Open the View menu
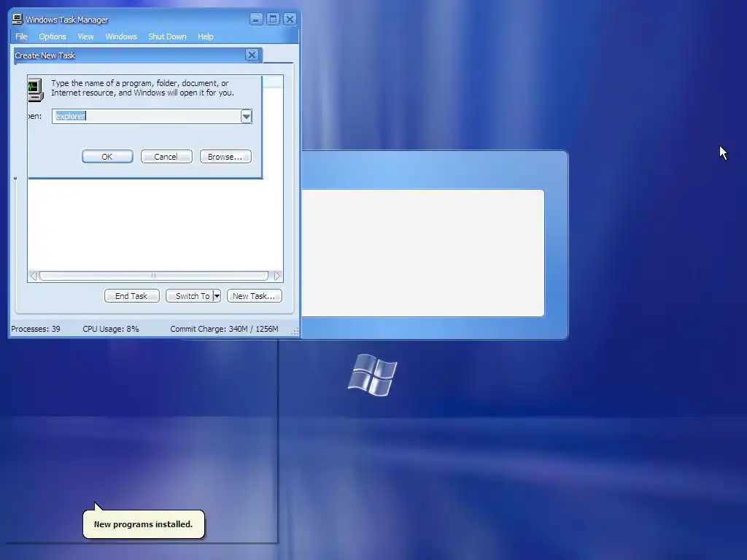747x560 pixels. [85, 36]
